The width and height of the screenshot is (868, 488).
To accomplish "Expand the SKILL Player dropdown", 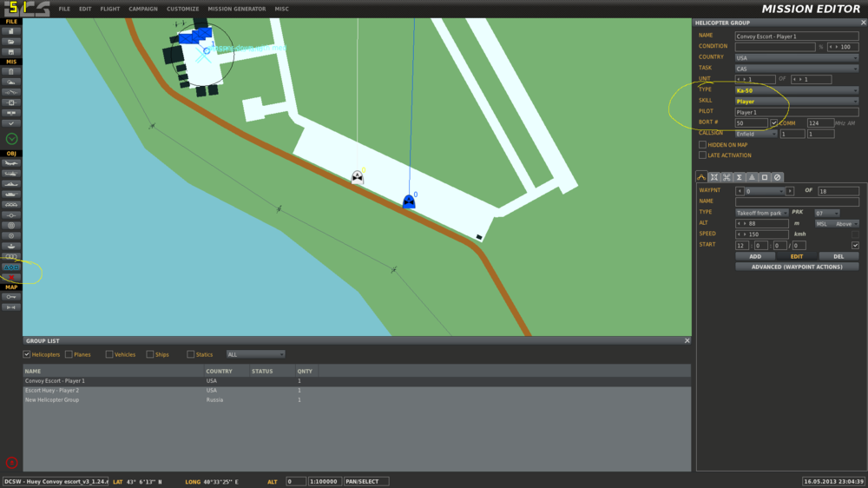I will pyautogui.click(x=797, y=102).
